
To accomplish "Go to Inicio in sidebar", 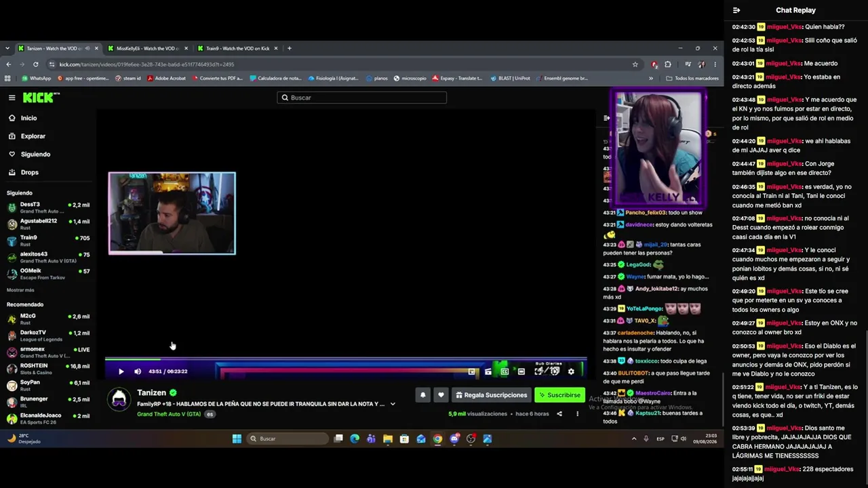I will (x=28, y=118).
